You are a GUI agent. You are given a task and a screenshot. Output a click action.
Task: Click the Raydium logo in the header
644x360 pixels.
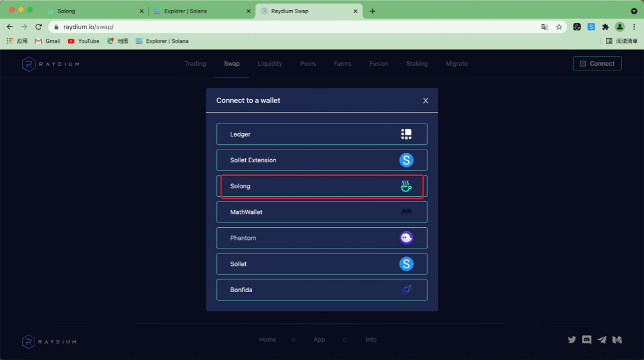(51, 64)
